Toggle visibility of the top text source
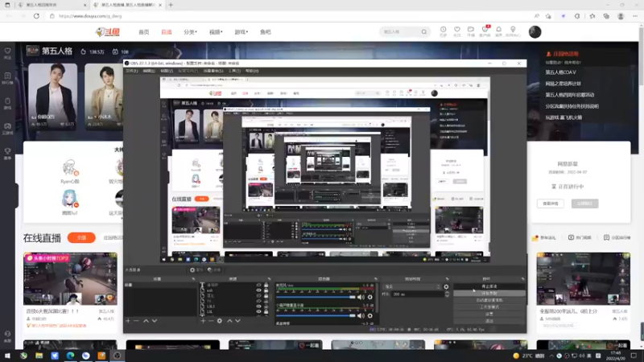Screen dimensions: 644x362 coord(258,285)
